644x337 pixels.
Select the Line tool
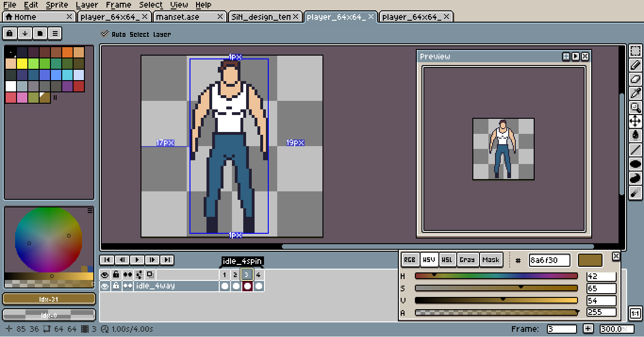636,150
